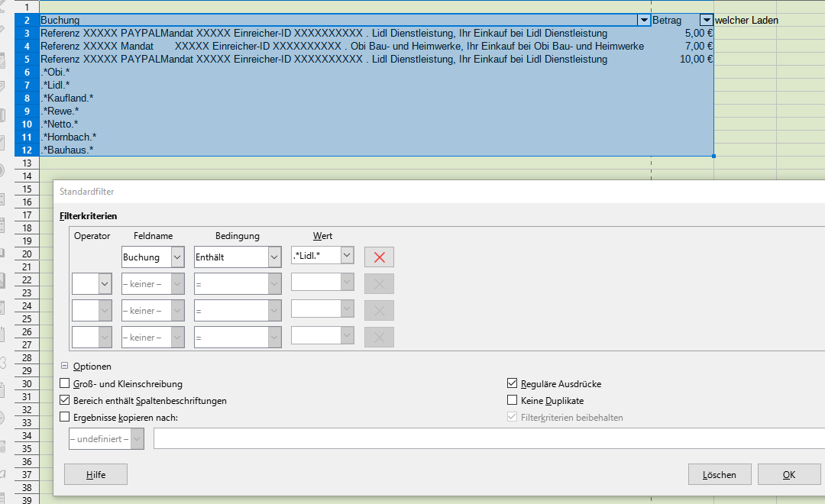Screen dimensions: 825x504
Task: Click the welcher Laden header cell
Action: pyautogui.click(x=745, y=20)
